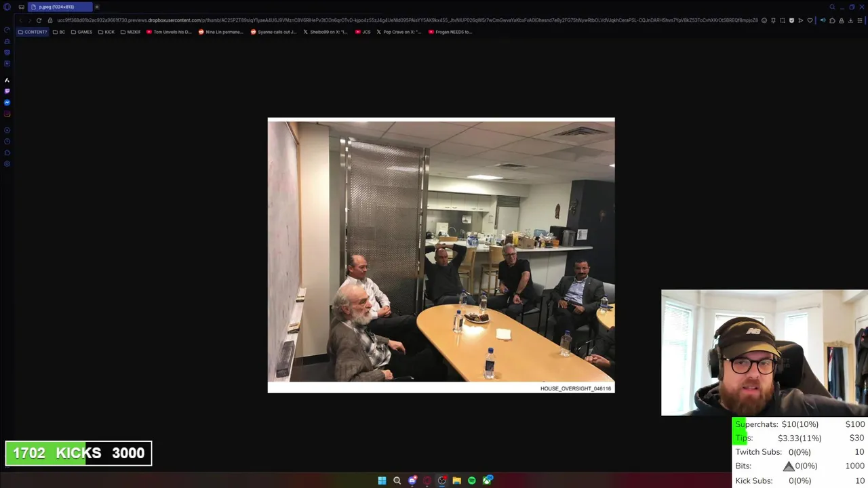Click the Tips $3.33(11%) progress row
The height and width of the screenshot is (488, 868).
pyautogui.click(x=800, y=438)
